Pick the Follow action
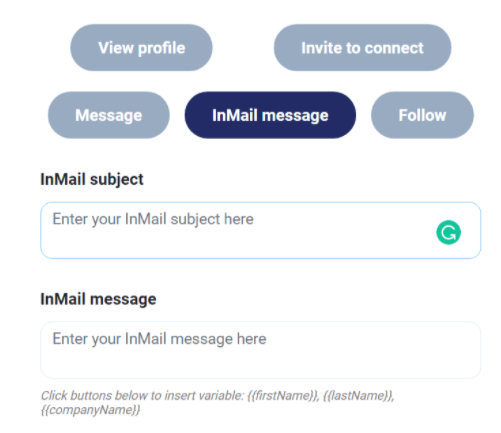The height and width of the screenshot is (433, 501). point(422,115)
